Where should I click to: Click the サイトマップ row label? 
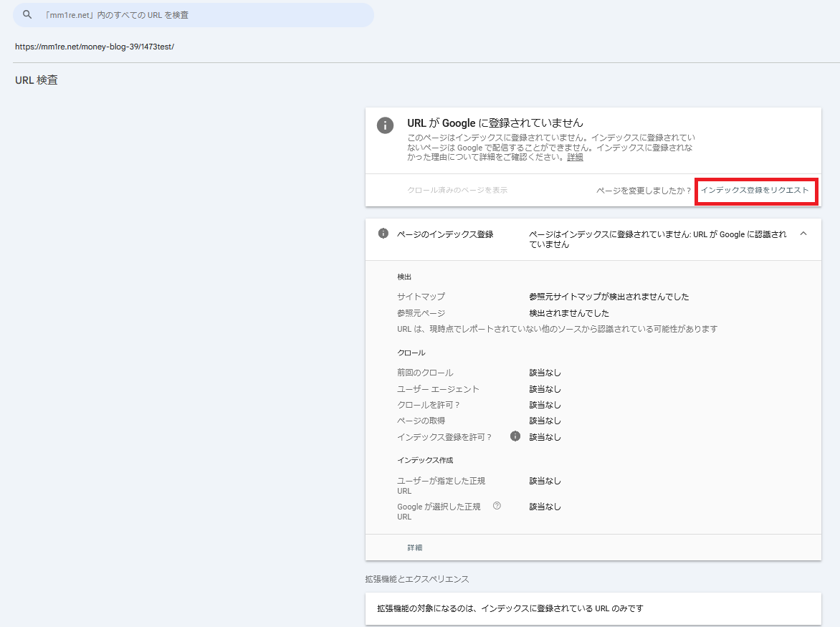click(x=421, y=297)
